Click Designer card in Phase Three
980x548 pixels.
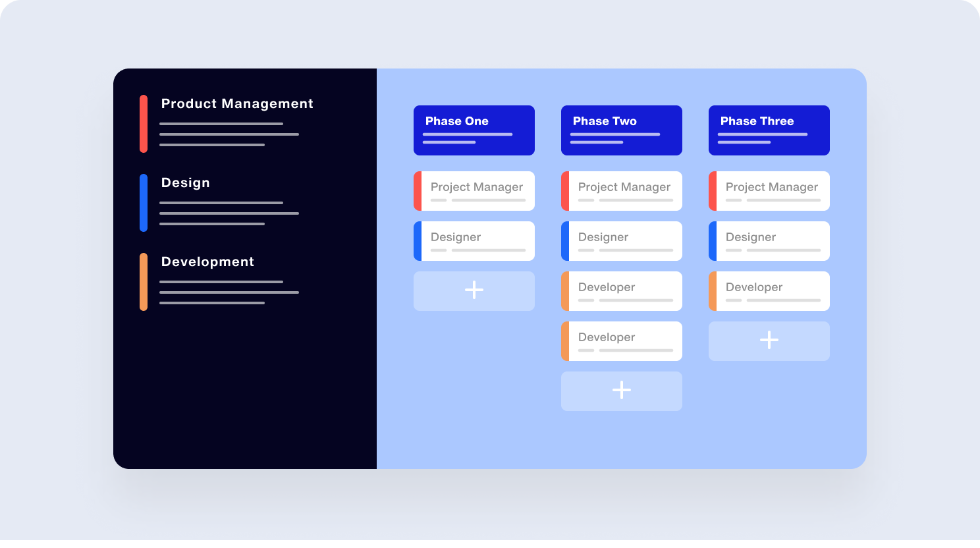pos(769,241)
